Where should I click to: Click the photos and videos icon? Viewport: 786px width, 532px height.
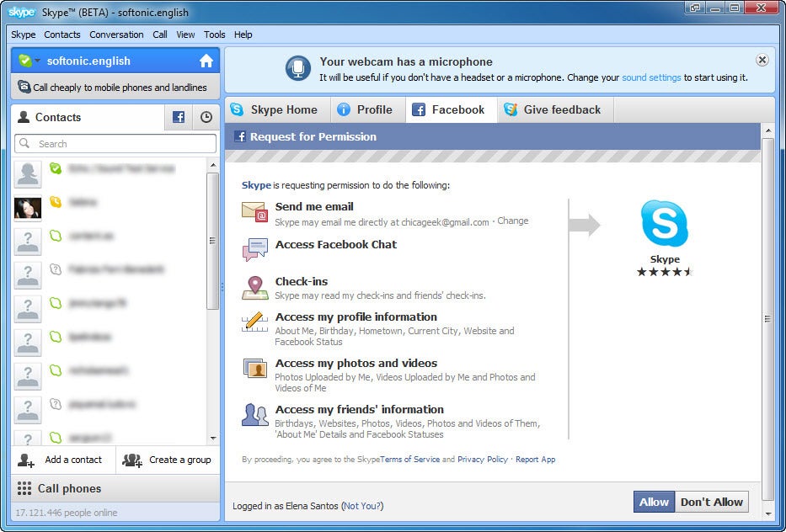point(255,369)
